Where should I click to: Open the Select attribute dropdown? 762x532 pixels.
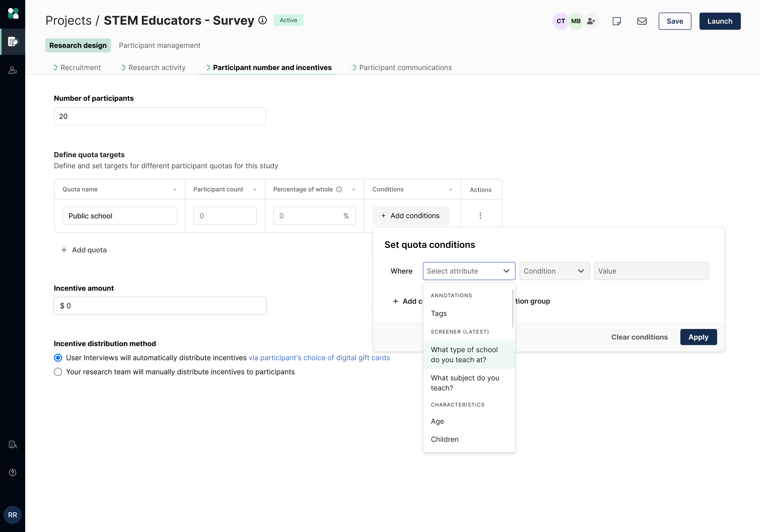click(x=469, y=271)
